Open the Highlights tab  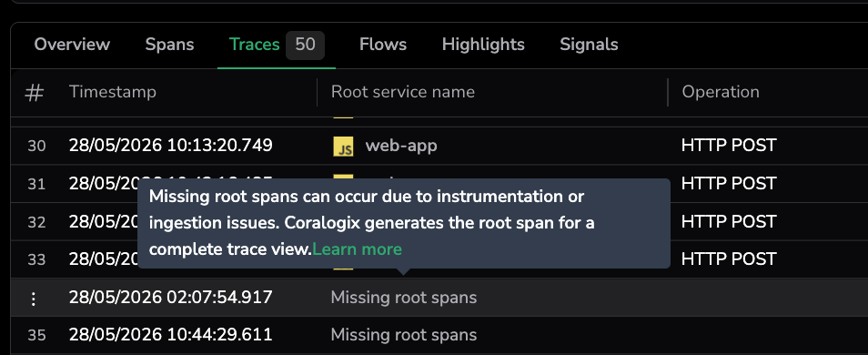[483, 45]
